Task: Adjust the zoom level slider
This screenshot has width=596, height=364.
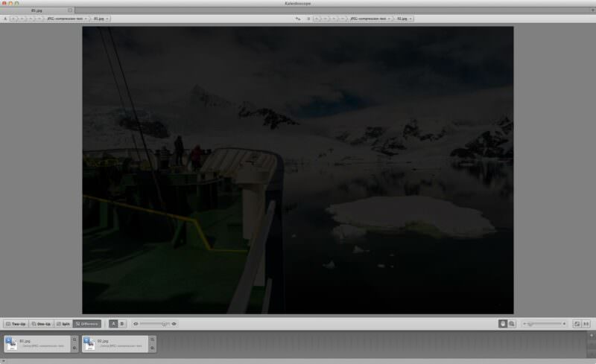Action: (544, 324)
